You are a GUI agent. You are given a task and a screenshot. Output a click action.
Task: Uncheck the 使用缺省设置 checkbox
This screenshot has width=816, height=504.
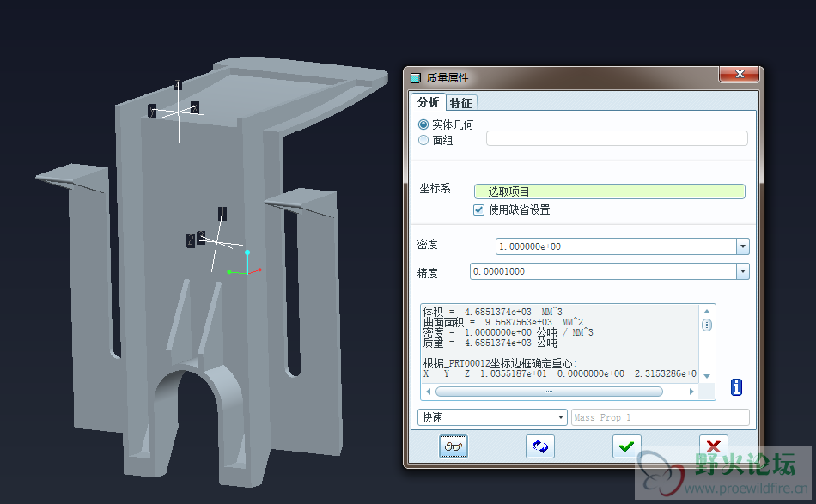[x=478, y=209]
